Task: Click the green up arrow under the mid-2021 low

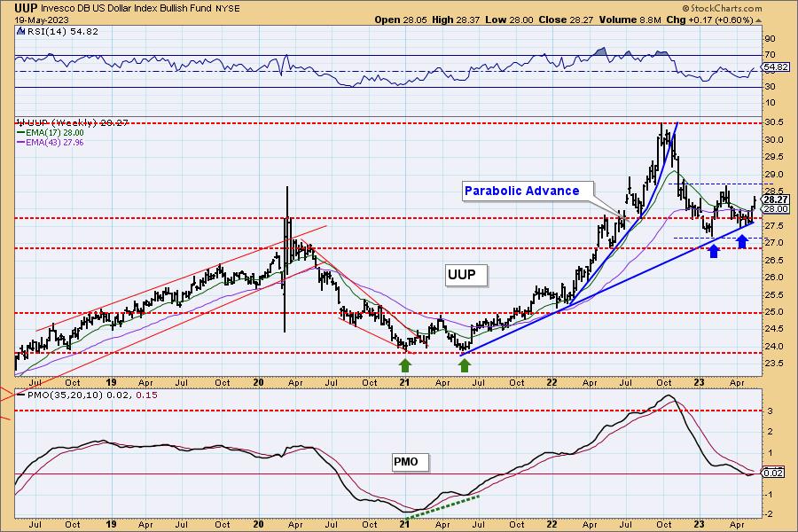Action: click(464, 365)
